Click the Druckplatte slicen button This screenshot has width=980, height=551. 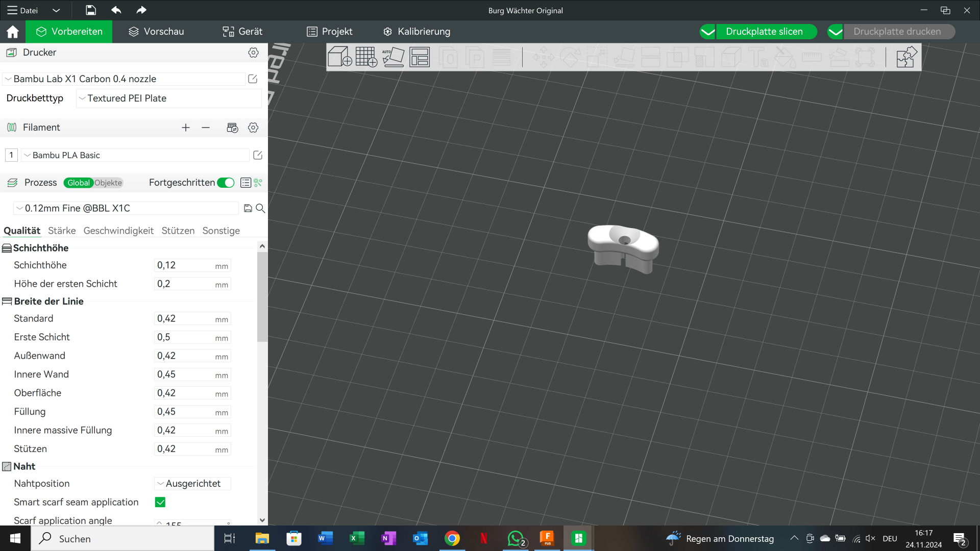764,32
